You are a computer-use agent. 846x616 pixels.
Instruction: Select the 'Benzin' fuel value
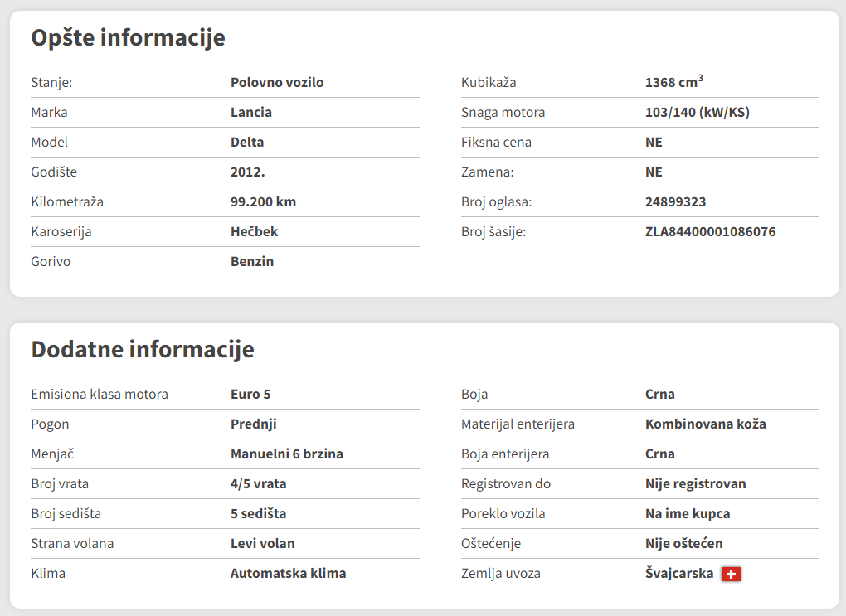[x=252, y=262]
